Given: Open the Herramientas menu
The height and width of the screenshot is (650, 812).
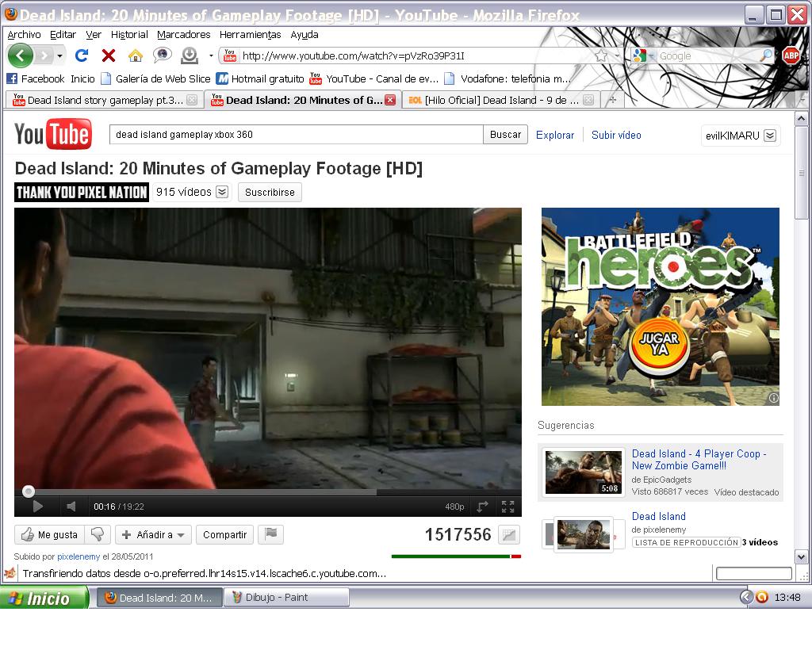Looking at the screenshot, I should click(x=250, y=35).
